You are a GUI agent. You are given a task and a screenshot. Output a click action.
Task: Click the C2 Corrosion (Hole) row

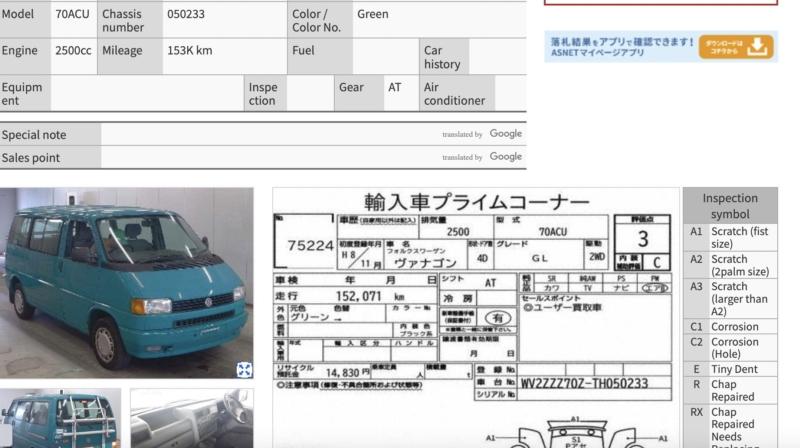coord(730,348)
